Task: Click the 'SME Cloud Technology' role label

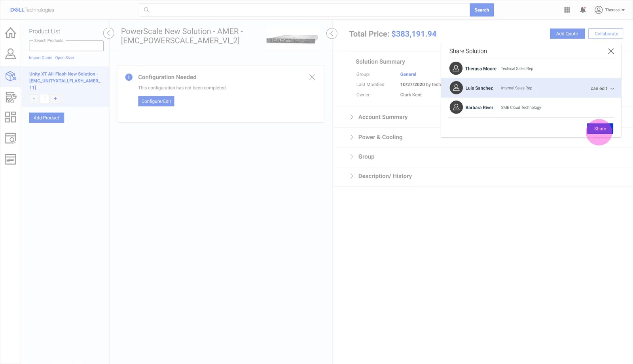Action: [521, 108]
